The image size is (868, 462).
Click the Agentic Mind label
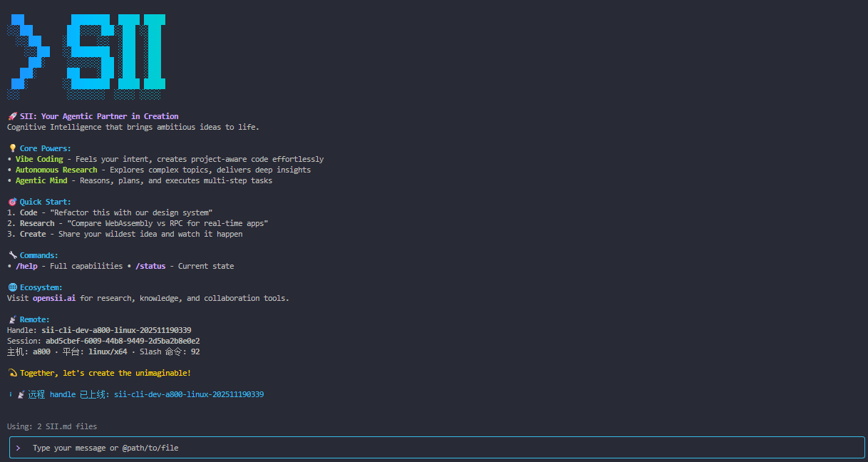41,180
